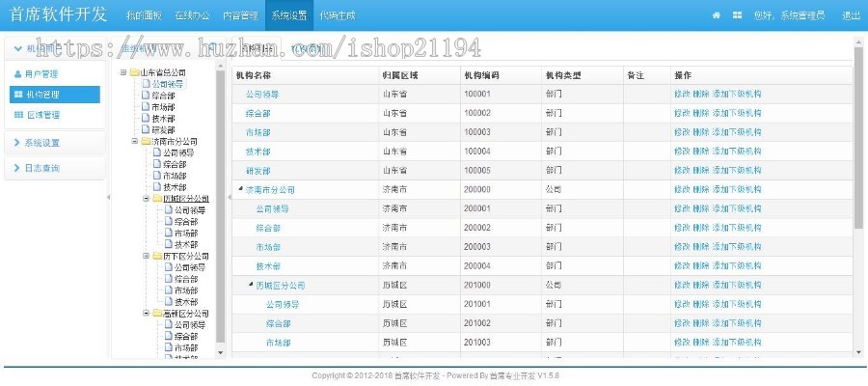Click the folder icon of 济南市分公司 in tree

[146, 141]
